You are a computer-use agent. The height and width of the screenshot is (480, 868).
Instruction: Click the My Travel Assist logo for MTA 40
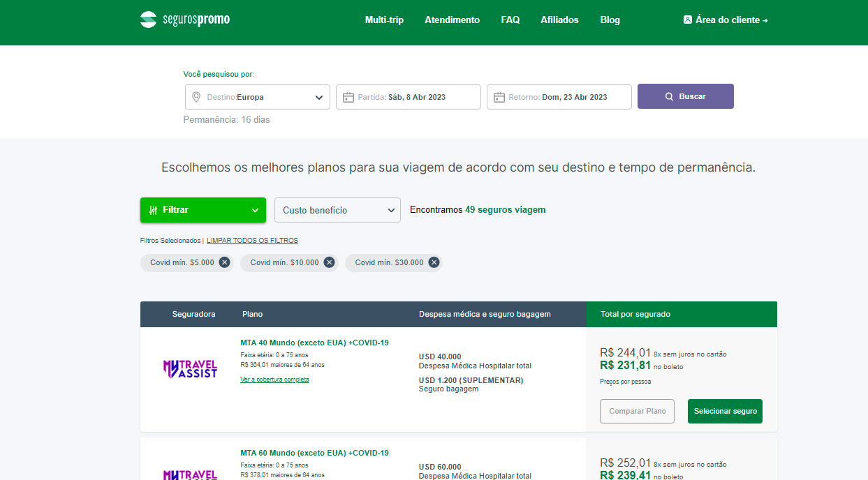(x=190, y=368)
